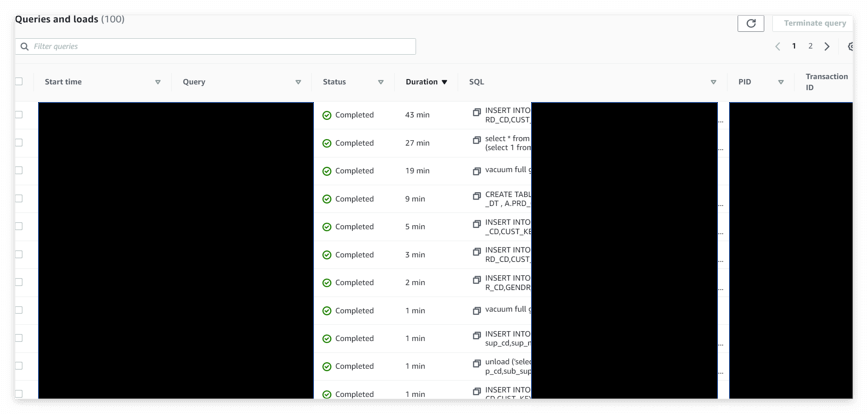The width and height of the screenshot is (868, 414).
Task: Click the 27 min duration value
Action: coord(417,143)
